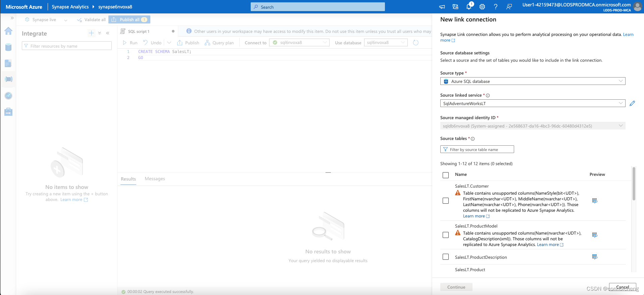Image resolution: width=644 pixels, height=295 pixels.
Task: Undo the script change
Action: point(152,43)
